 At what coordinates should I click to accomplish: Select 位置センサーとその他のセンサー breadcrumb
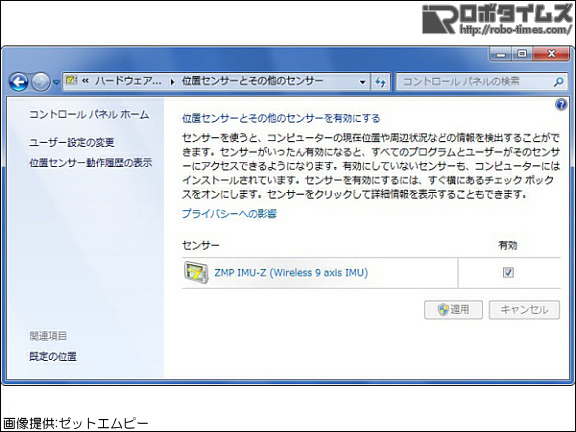[253, 81]
